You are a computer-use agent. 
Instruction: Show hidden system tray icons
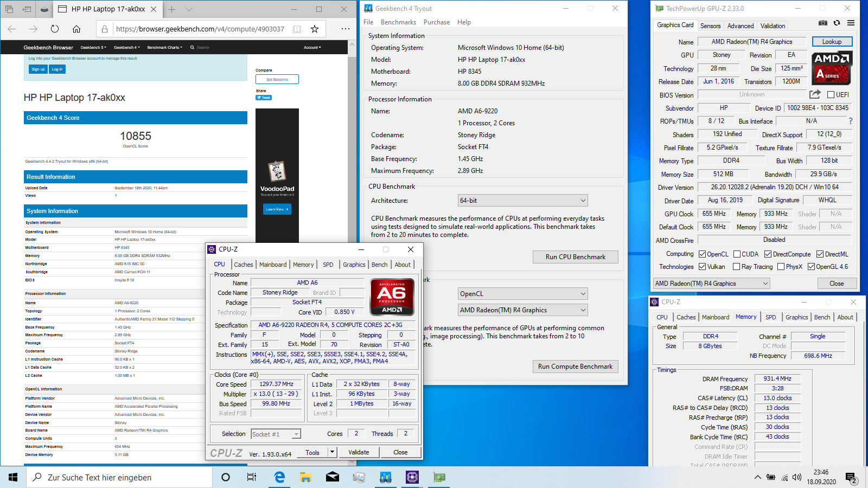tap(757, 477)
